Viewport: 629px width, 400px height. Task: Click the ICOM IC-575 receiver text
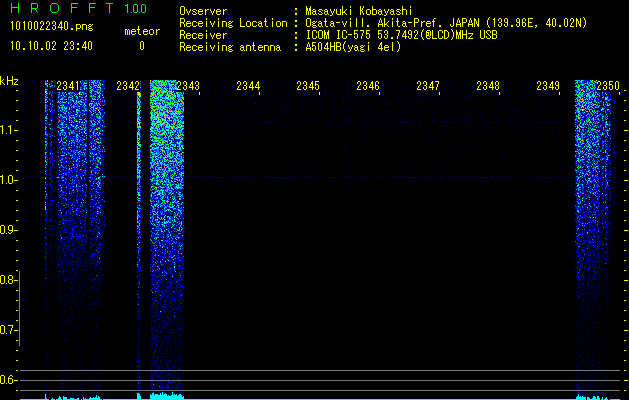tap(401, 35)
